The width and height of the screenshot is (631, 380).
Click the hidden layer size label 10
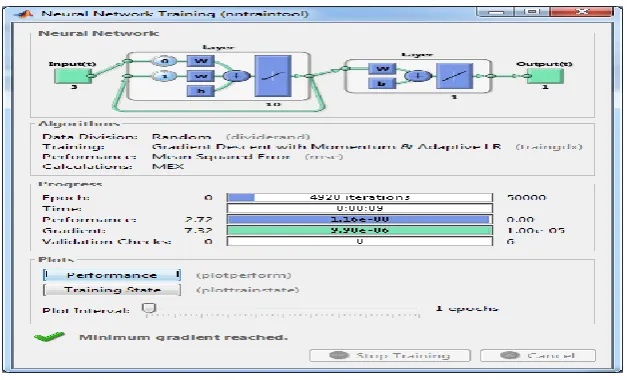[273, 104]
